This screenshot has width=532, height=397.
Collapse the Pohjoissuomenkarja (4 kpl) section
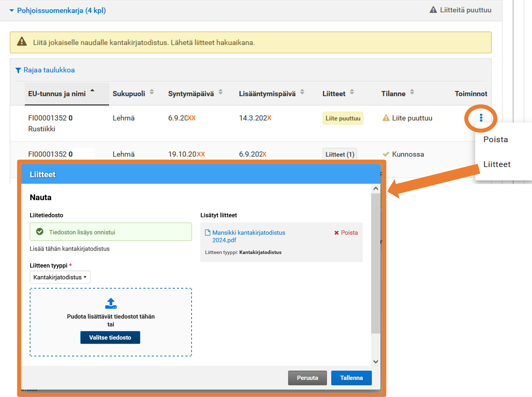point(58,10)
